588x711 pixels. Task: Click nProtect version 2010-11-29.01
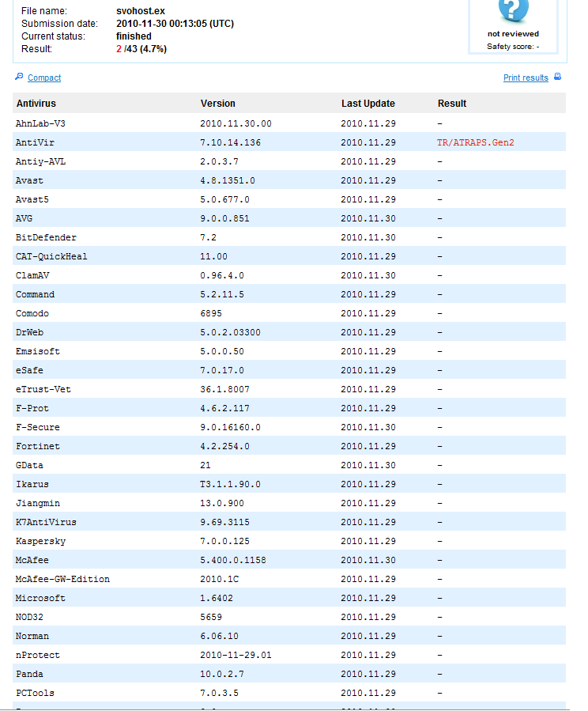pyautogui.click(x=236, y=656)
